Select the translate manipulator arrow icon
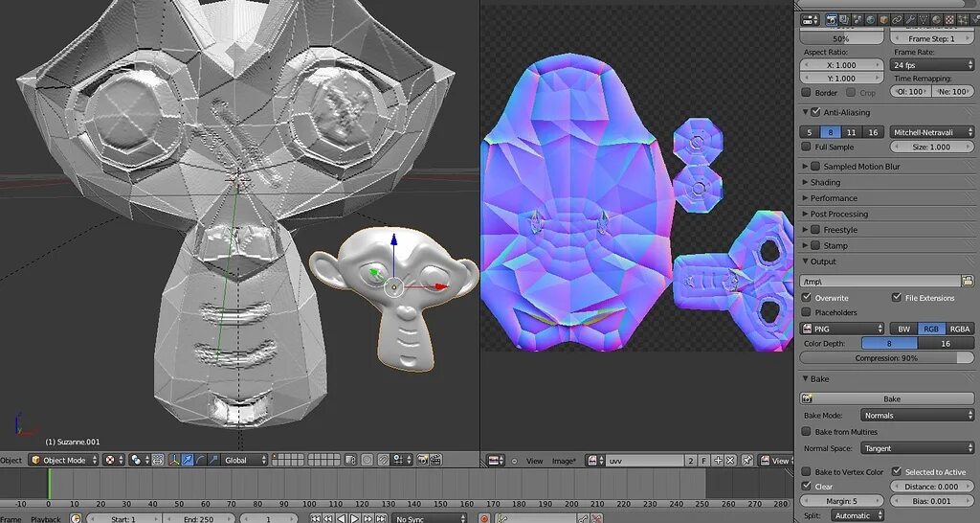This screenshot has height=523, width=980. [x=187, y=460]
